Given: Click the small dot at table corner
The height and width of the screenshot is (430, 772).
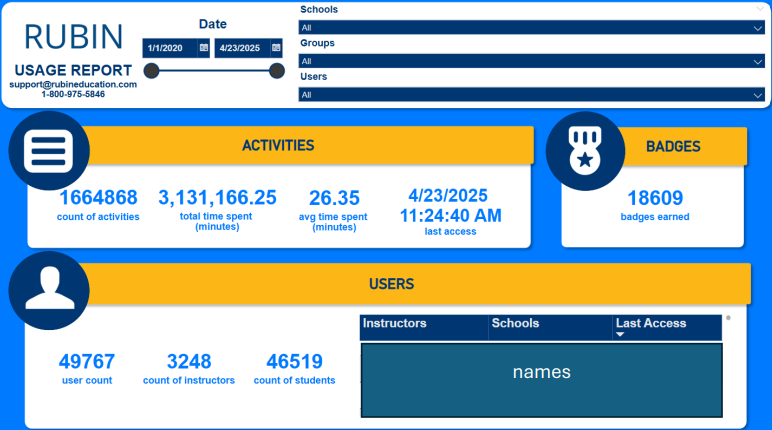Looking at the screenshot, I should [x=728, y=318].
